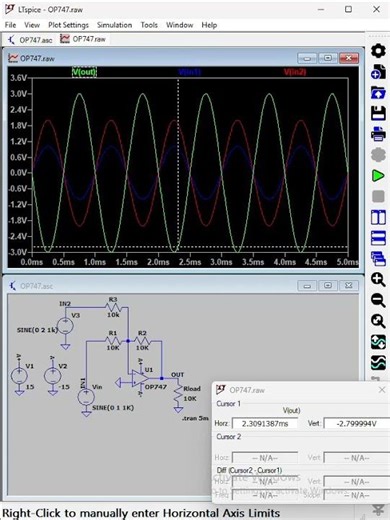This screenshot has width=390, height=520.
Task: Open the File menu
Action: (10, 25)
